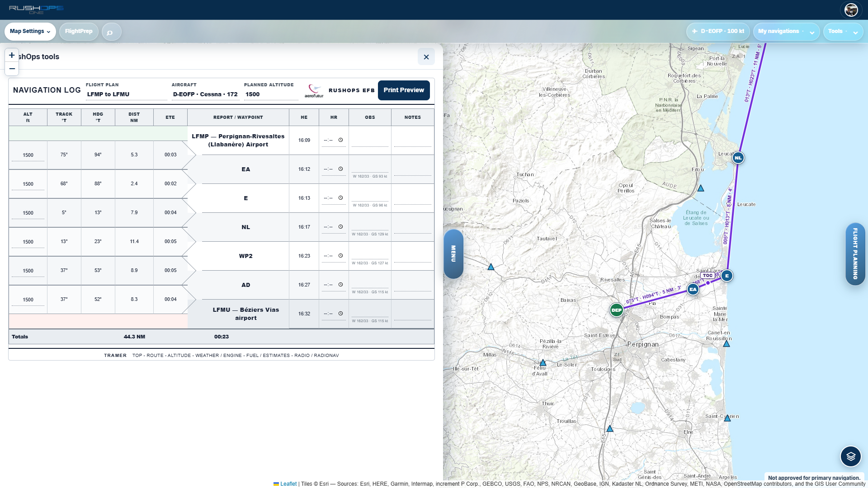868x488 pixels.
Task: Click the user profile avatar
Action: point(851,10)
